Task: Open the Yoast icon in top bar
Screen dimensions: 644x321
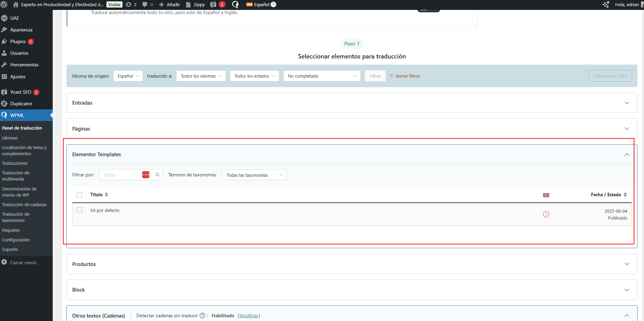Action: point(213,4)
